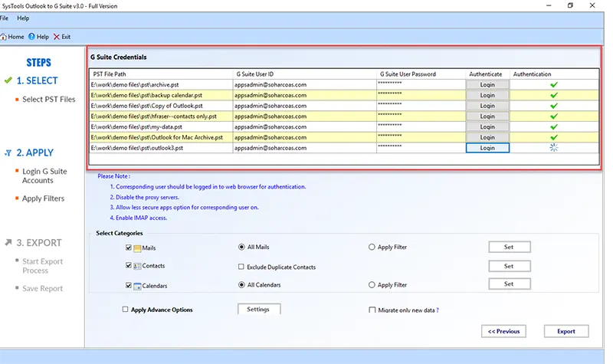The width and height of the screenshot is (613, 364).
Task: Click the Help toolbar question icon
Action: [31, 36]
